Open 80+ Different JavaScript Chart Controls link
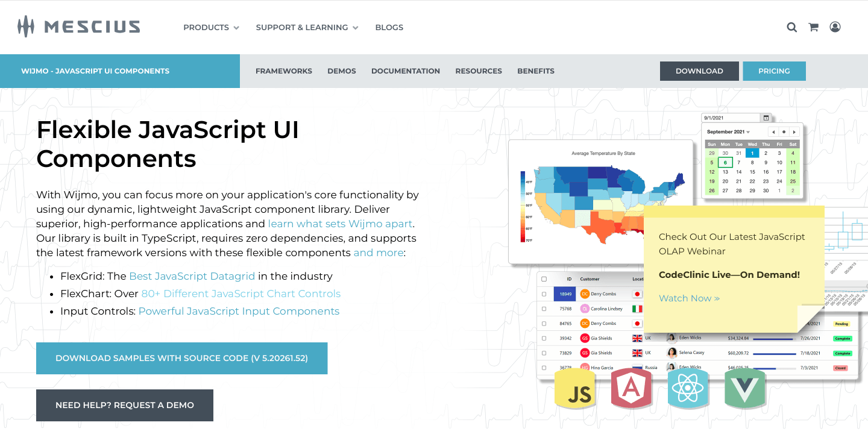The width and height of the screenshot is (868, 434). point(241,294)
